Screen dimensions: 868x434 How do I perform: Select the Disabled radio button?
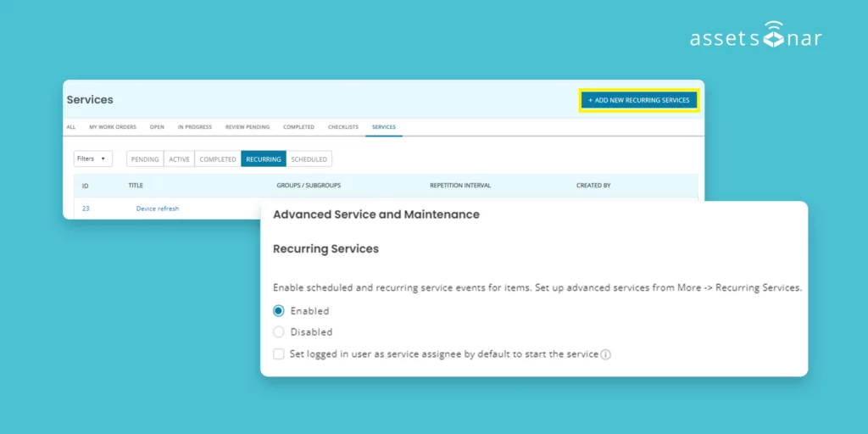(x=279, y=332)
